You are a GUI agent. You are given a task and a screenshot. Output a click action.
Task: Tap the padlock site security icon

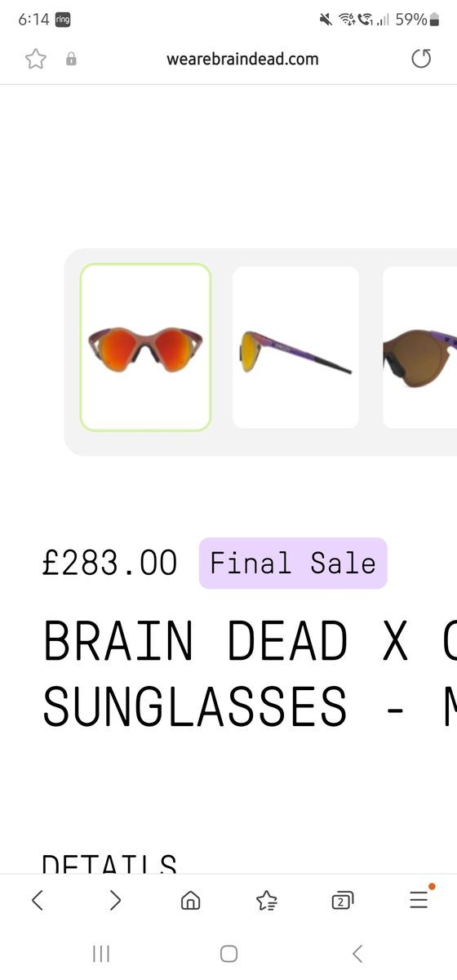(x=72, y=59)
